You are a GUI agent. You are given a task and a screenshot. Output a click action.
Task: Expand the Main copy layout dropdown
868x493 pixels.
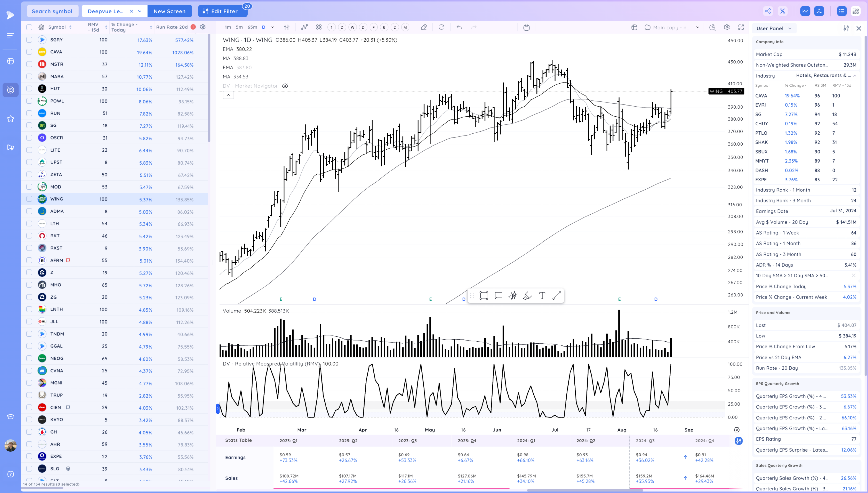(697, 27)
